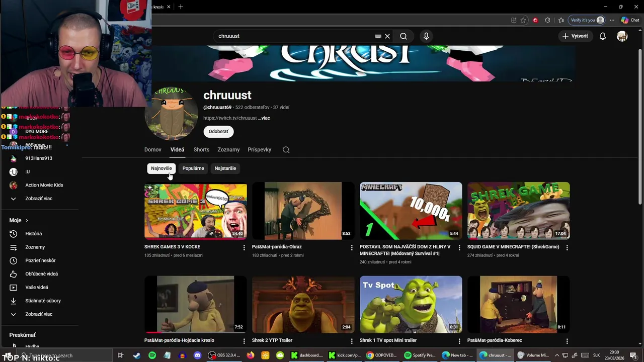This screenshot has width=644, height=362.
Task: Switch to the Domov channel tab
Action: click(153, 150)
